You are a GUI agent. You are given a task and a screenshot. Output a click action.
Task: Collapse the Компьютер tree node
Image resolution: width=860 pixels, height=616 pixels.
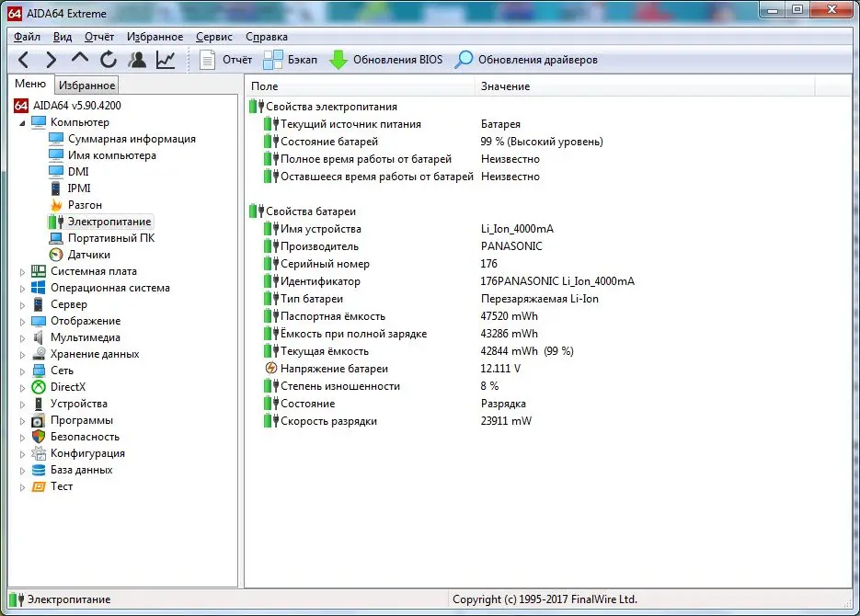tap(22, 123)
